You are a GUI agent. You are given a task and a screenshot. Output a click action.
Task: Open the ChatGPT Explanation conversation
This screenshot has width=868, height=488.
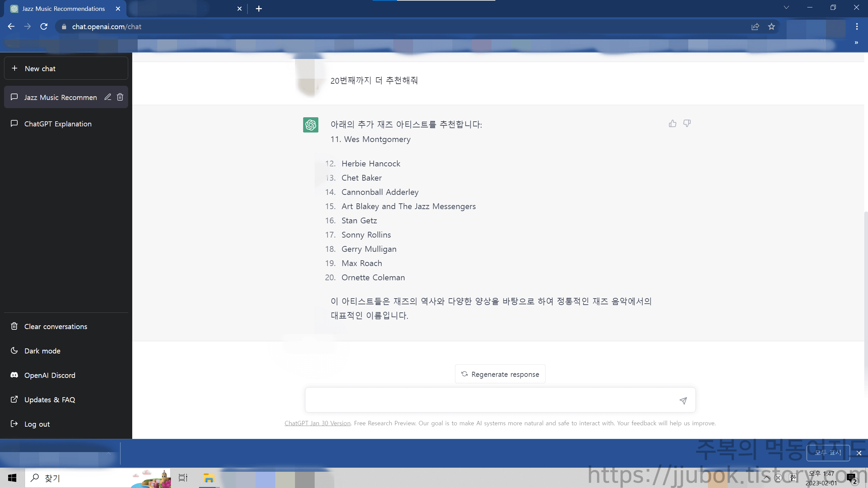58,124
